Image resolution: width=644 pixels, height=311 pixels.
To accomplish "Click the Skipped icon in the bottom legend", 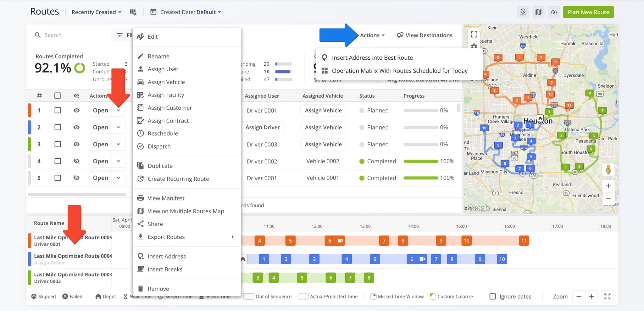I will [34, 296].
